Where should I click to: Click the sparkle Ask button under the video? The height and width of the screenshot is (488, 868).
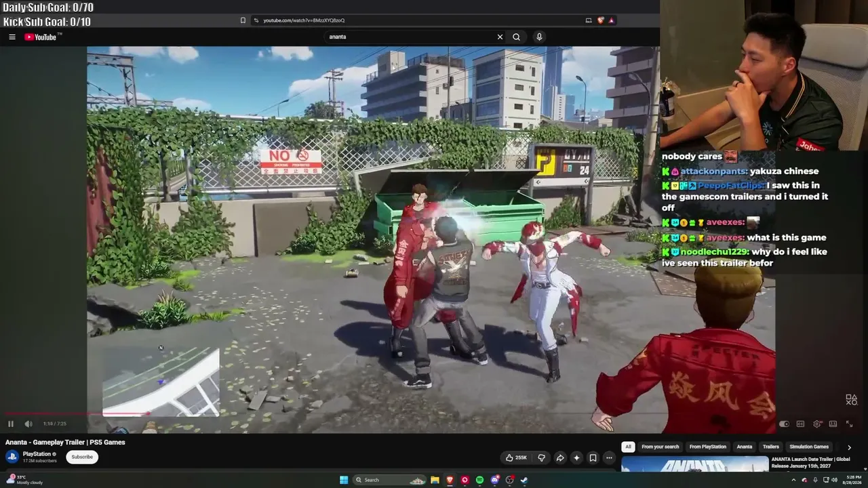coord(576,457)
